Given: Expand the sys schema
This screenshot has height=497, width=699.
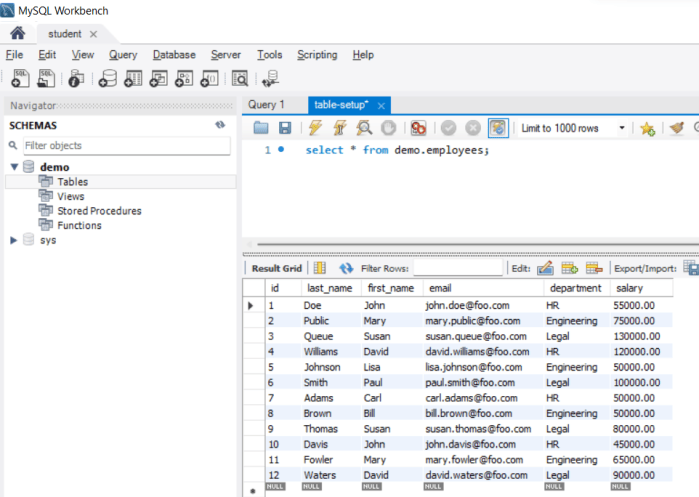Looking at the screenshot, I should pos(13,240).
